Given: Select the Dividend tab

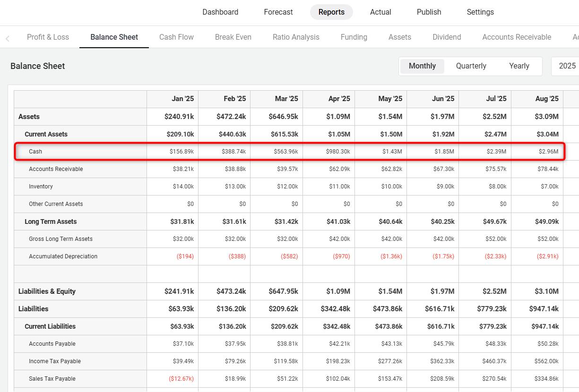Looking at the screenshot, I should click(x=447, y=37).
